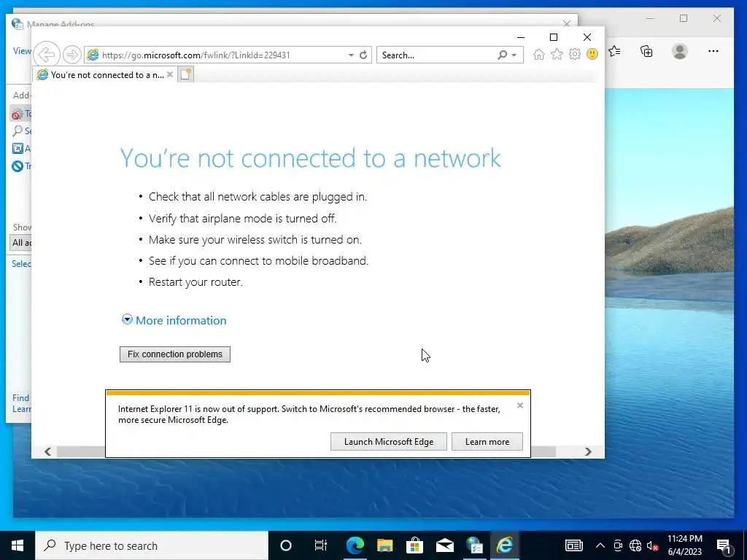747x560 pixels.
Task: Click the Tracking Protection icon in Manage Add-ons
Action: (18, 166)
